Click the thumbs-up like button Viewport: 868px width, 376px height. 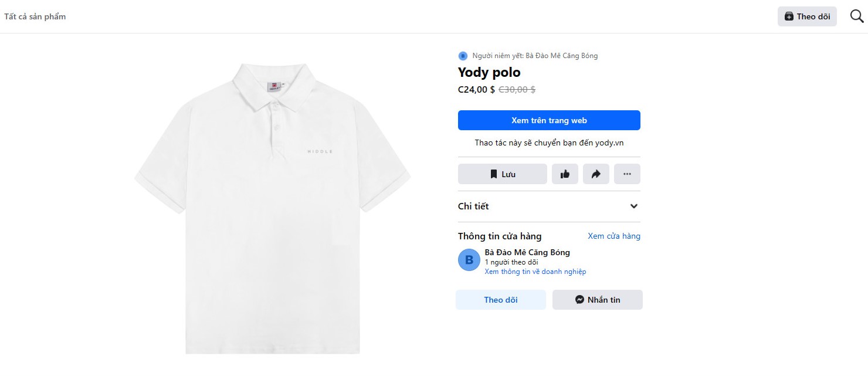[x=565, y=174]
